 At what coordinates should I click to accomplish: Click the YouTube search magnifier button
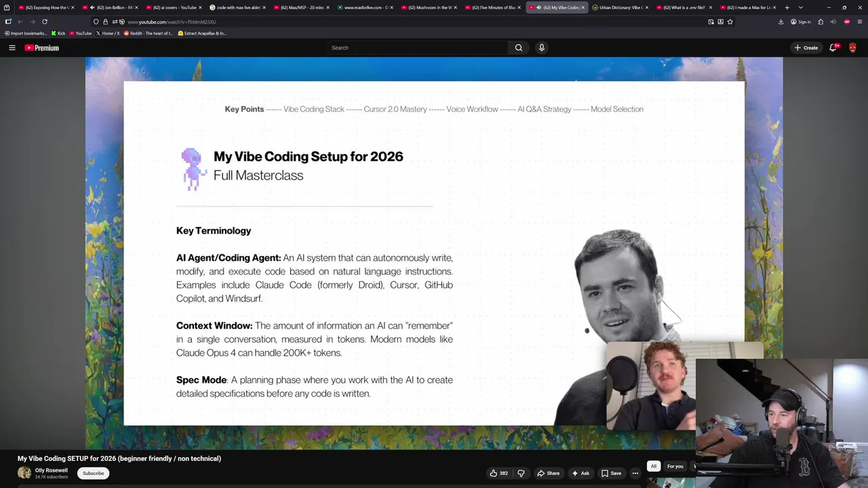pos(519,47)
